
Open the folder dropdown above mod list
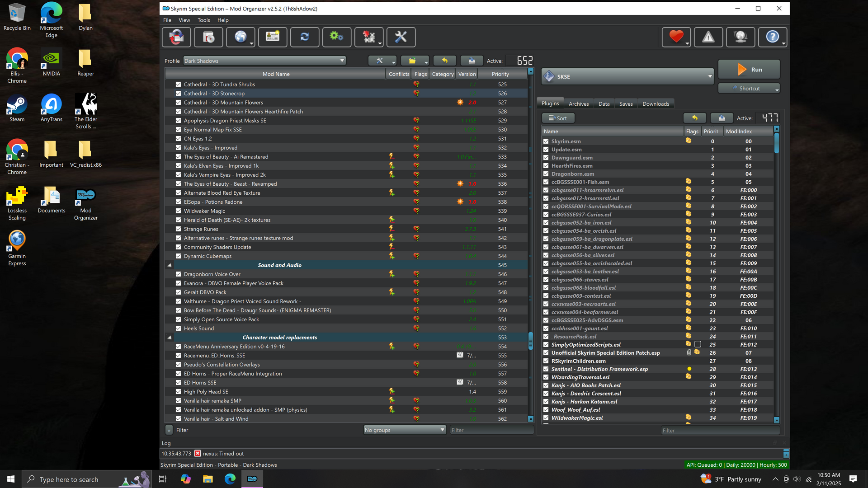point(415,61)
